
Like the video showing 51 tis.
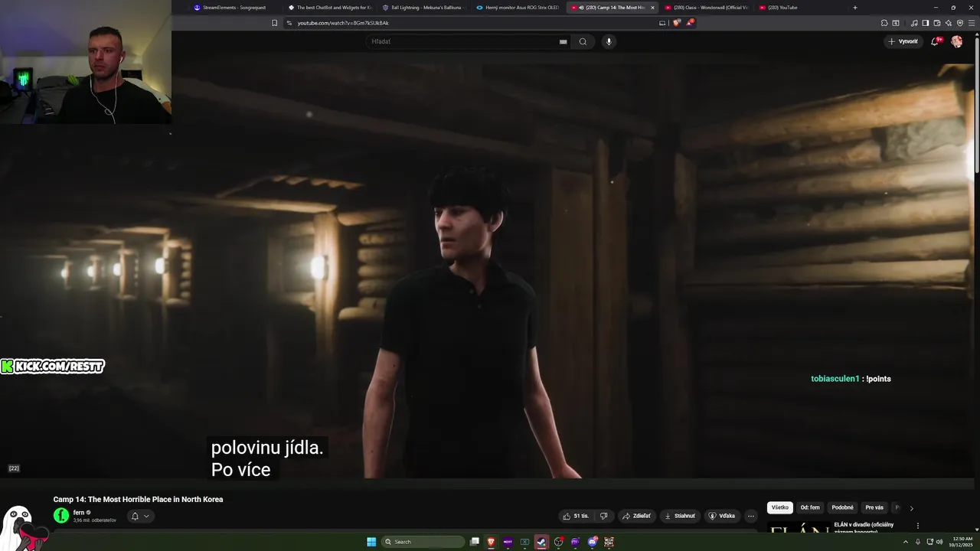[577, 516]
